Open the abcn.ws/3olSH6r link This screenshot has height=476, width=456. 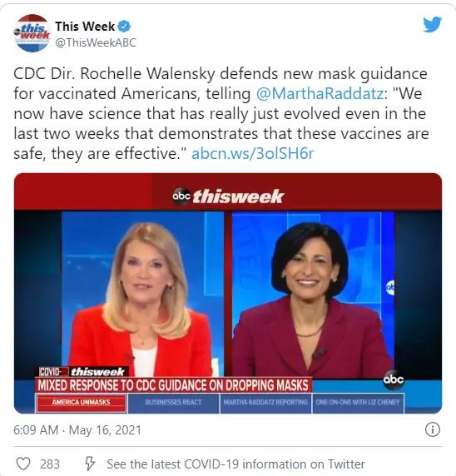(x=253, y=154)
